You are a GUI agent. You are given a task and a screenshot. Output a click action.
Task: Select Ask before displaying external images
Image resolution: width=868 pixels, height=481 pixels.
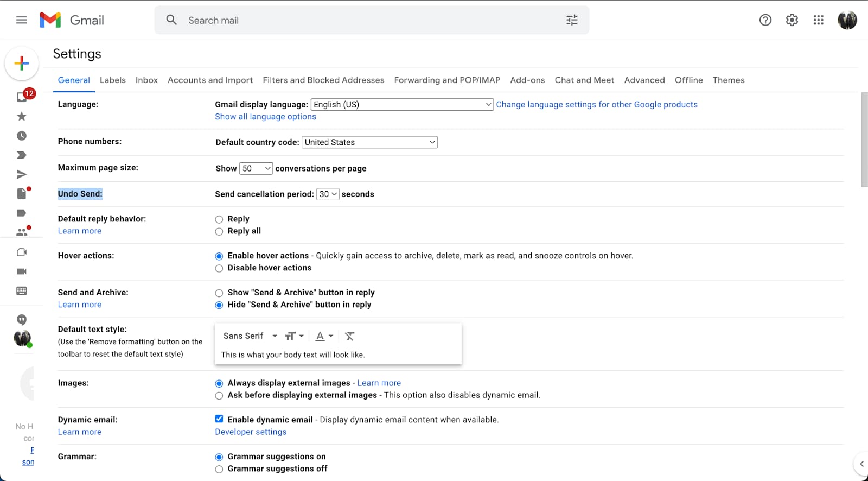coord(219,396)
